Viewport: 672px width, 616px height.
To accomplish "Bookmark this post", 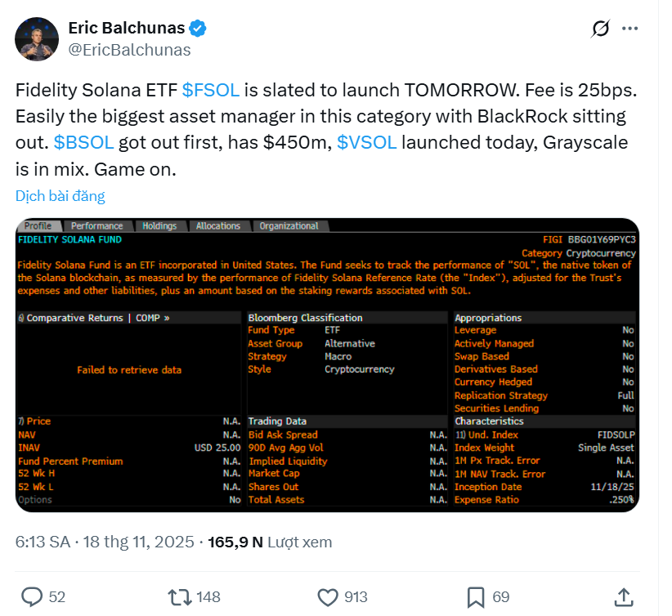I will [477, 596].
